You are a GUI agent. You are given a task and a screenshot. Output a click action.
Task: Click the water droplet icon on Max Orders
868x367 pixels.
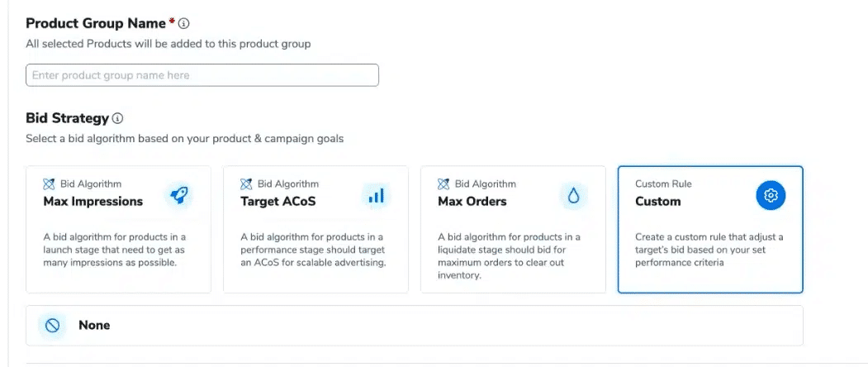point(573,195)
